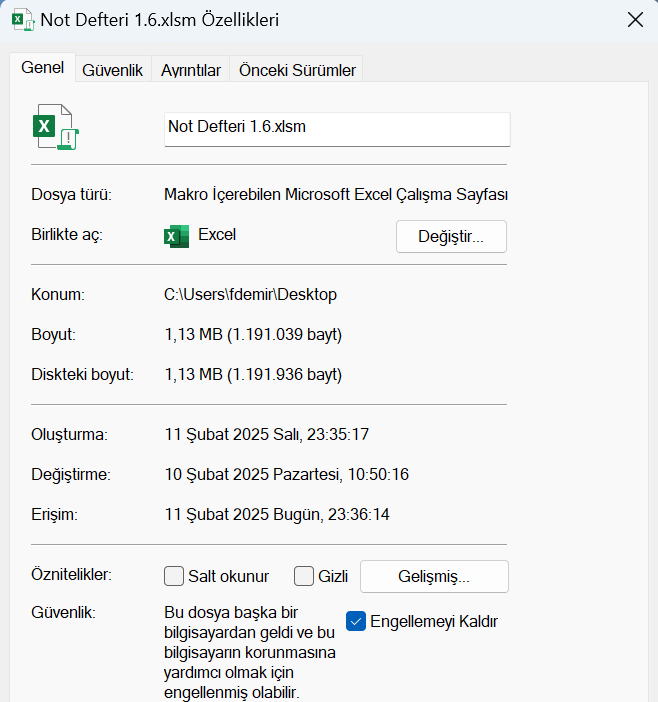This screenshot has width=658, height=702.
Task: Click the Boyut value 1,13 MB (1.191.039 bayt)
Action: 253,335
